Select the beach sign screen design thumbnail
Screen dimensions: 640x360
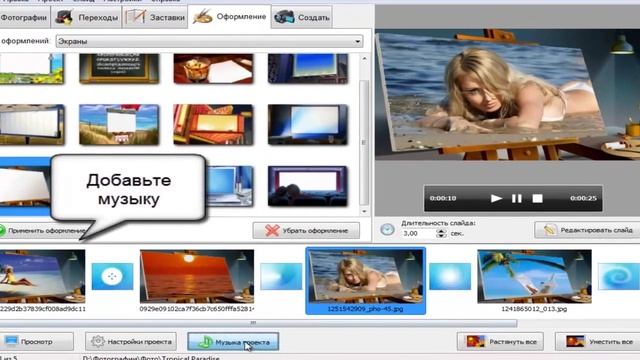click(x=119, y=124)
